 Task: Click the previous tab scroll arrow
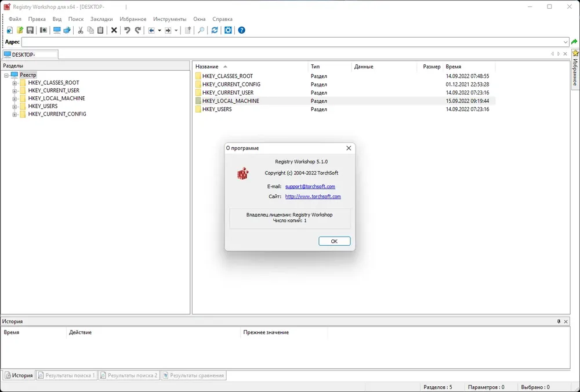(x=552, y=54)
